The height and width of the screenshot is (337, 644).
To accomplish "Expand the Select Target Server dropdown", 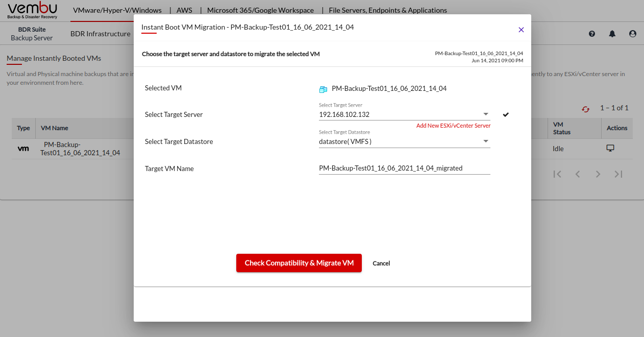I will click(485, 114).
